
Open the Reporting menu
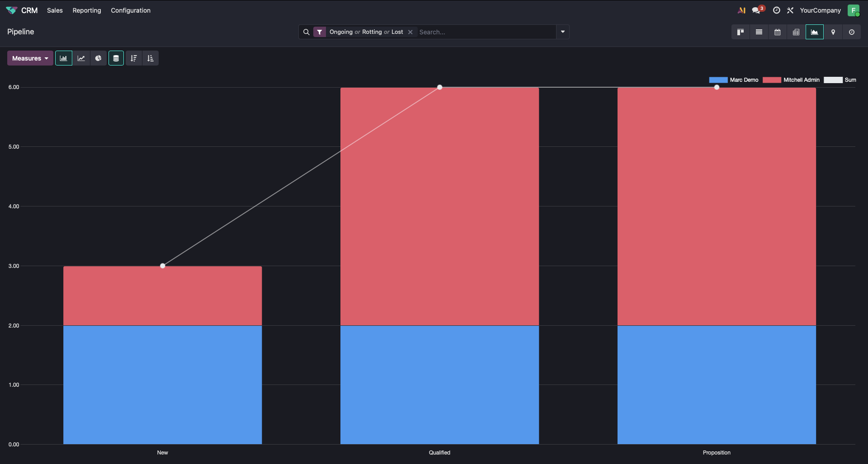tap(87, 10)
